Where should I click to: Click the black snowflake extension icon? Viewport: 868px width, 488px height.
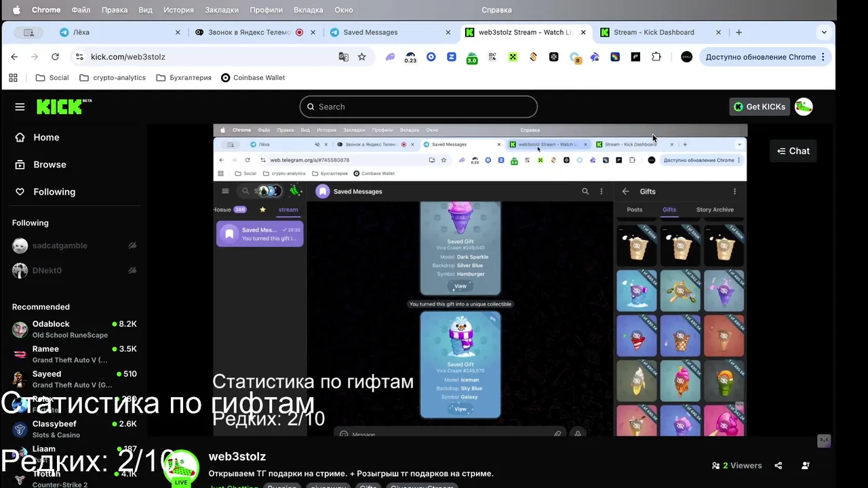[x=553, y=57]
